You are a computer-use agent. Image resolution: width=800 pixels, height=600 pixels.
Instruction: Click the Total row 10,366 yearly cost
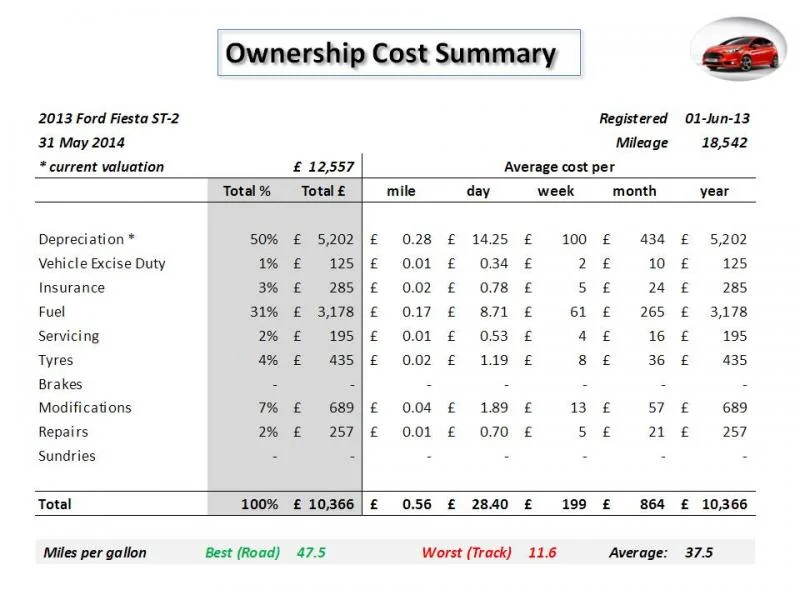coord(724,504)
